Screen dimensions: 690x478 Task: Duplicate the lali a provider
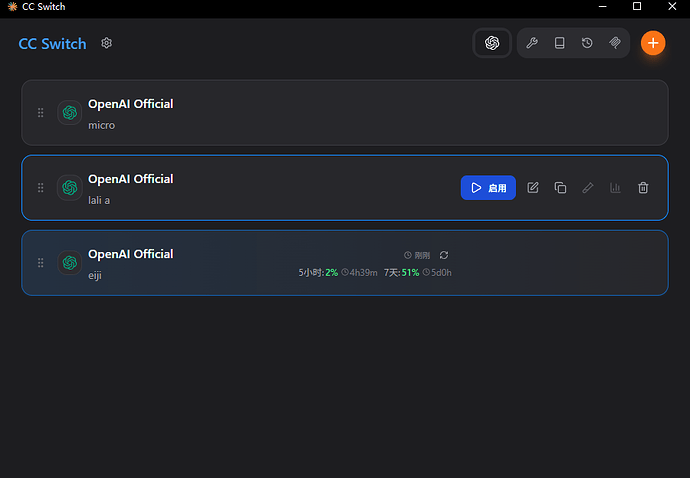pyautogui.click(x=560, y=188)
